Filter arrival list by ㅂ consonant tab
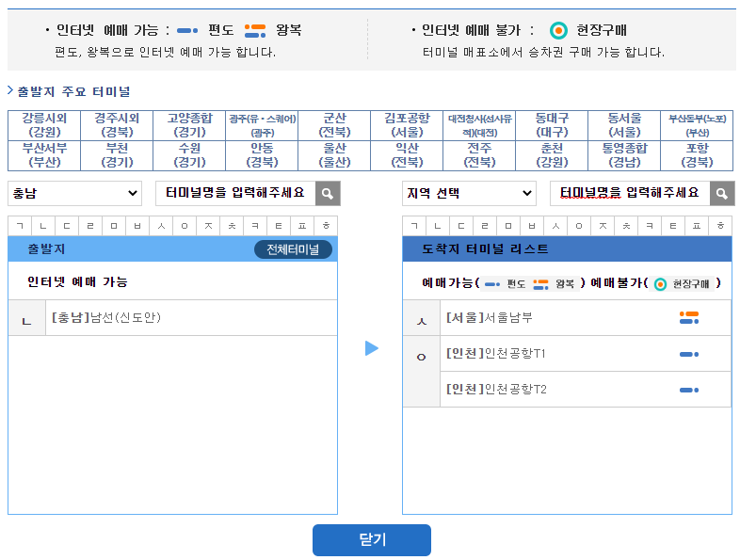The height and width of the screenshot is (560, 740). 532,226
